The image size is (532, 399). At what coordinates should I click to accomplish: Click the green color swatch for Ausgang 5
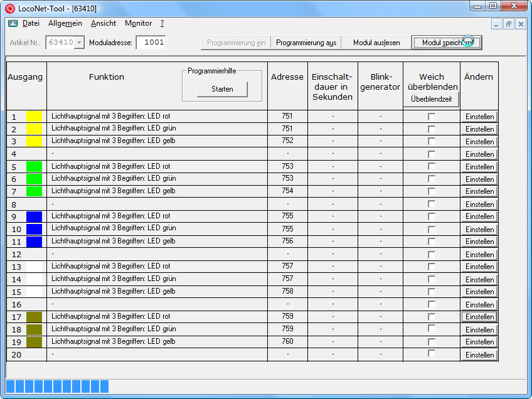35,167
